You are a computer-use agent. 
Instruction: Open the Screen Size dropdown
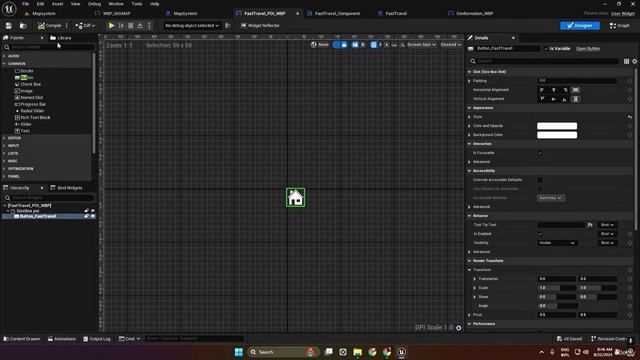(x=422, y=45)
